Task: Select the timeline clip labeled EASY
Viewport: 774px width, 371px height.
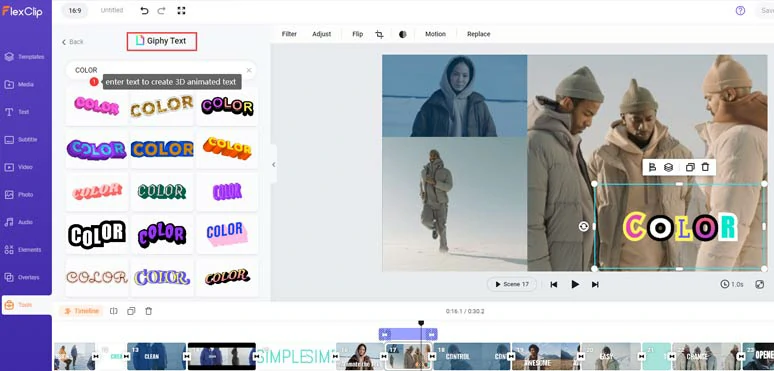Action: (x=611, y=356)
